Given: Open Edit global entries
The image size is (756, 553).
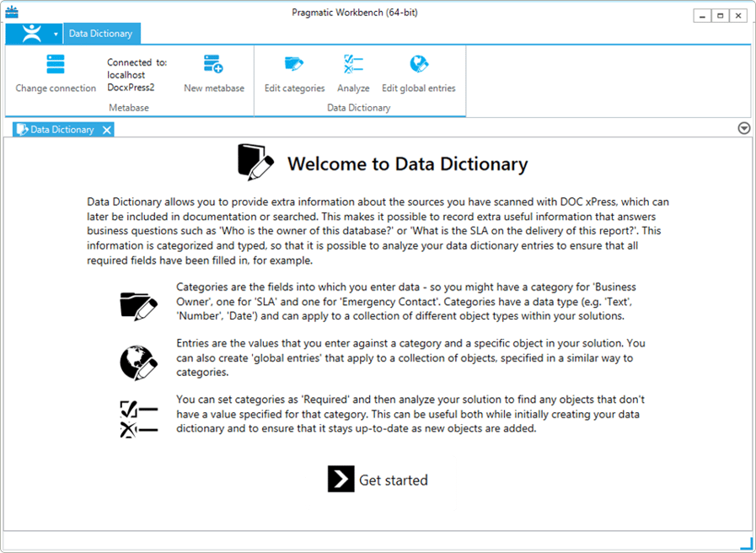Looking at the screenshot, I should click(x=418, y=65).
